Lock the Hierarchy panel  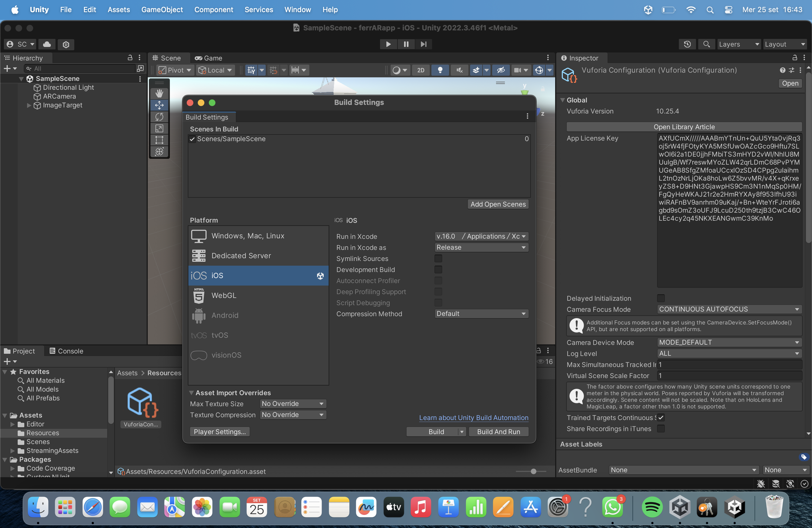click(x=130, y=58)
